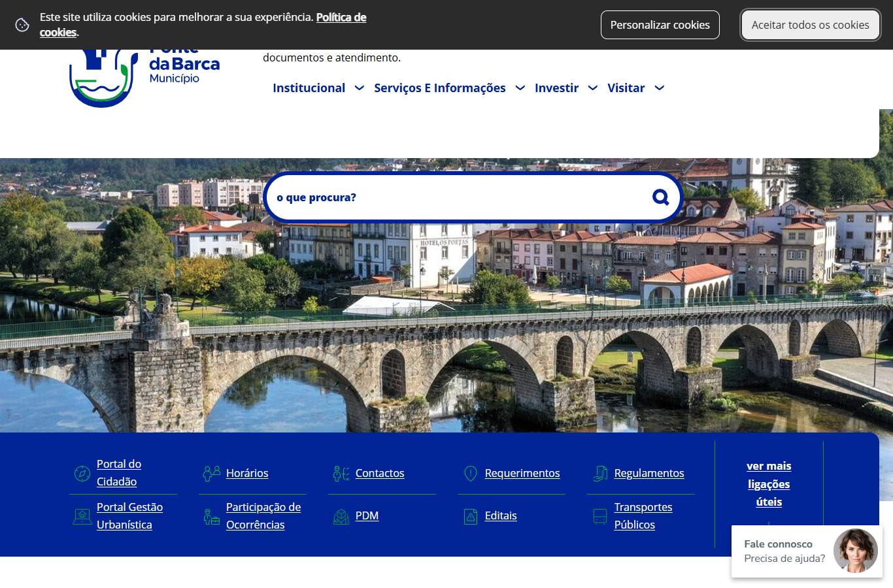Follow the ver mais ligações úteis link
The height and width of the screenshot is (588, 893).
(769, 484)
